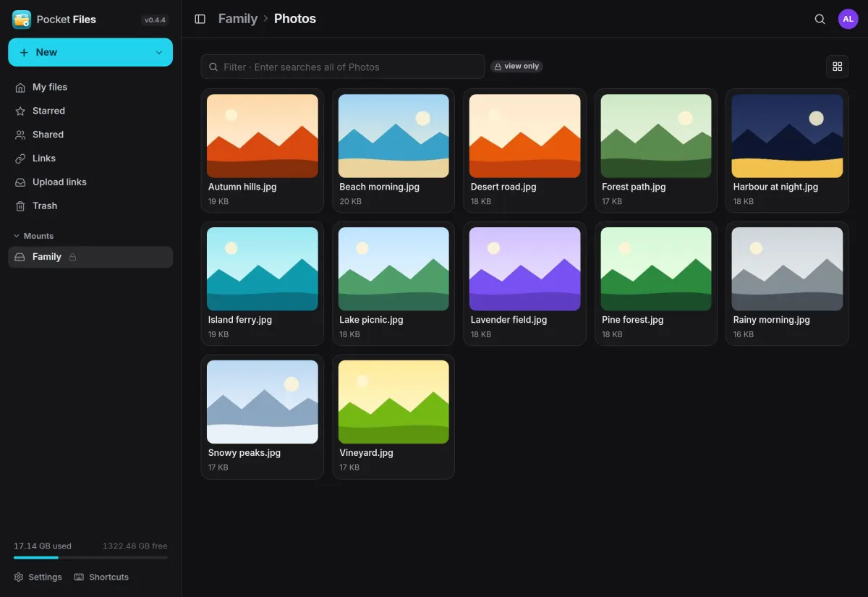Screen dimensions: 868x597
Task: Click 1322.48 GB free text
Action: pyautogui.click(x=135, y=546)
